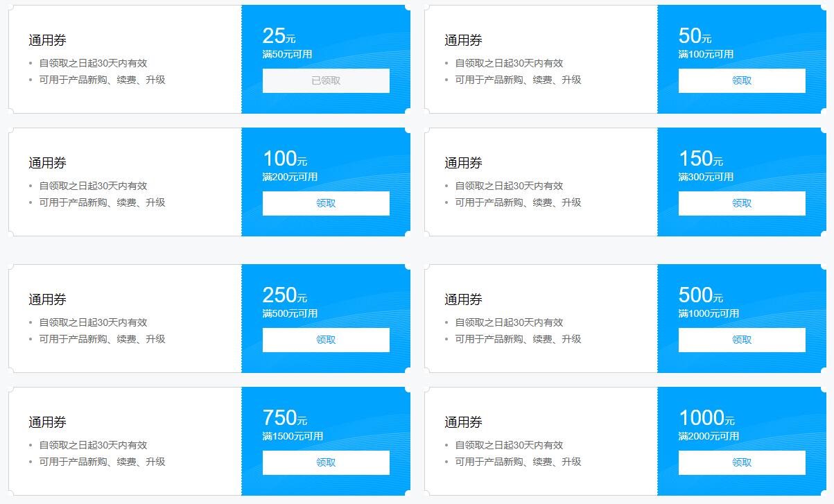Viewport: 834px width, 504px height.
Task: Claim the 50元 coupon
Action: tap(741, 80)
